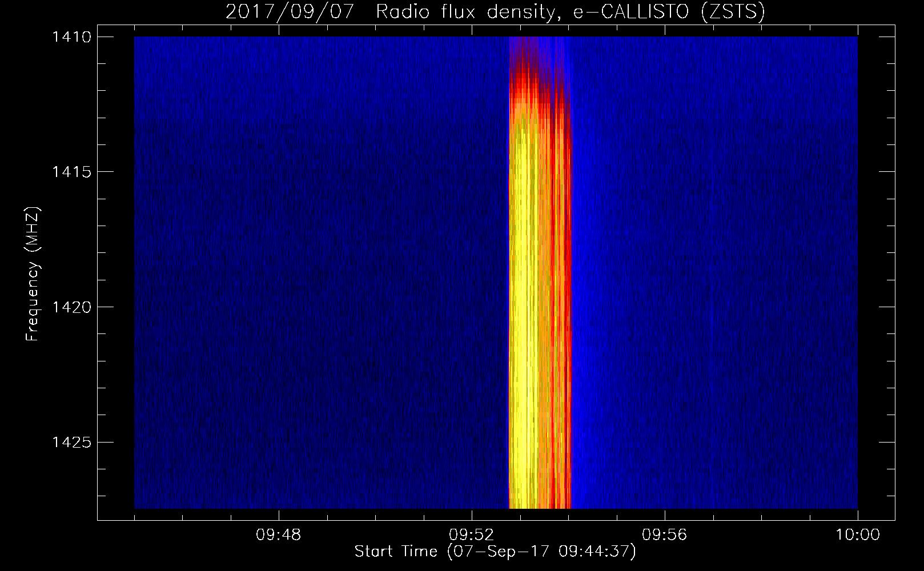Click the 09:52 time axis label
Image resolution: width=924 pixels, height=571 pixels.
coord(472,535)
